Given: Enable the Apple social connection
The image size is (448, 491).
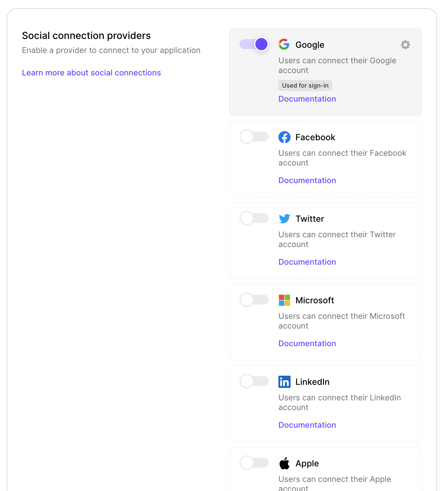Looking at the screenshot, I should tap(254, 463).
